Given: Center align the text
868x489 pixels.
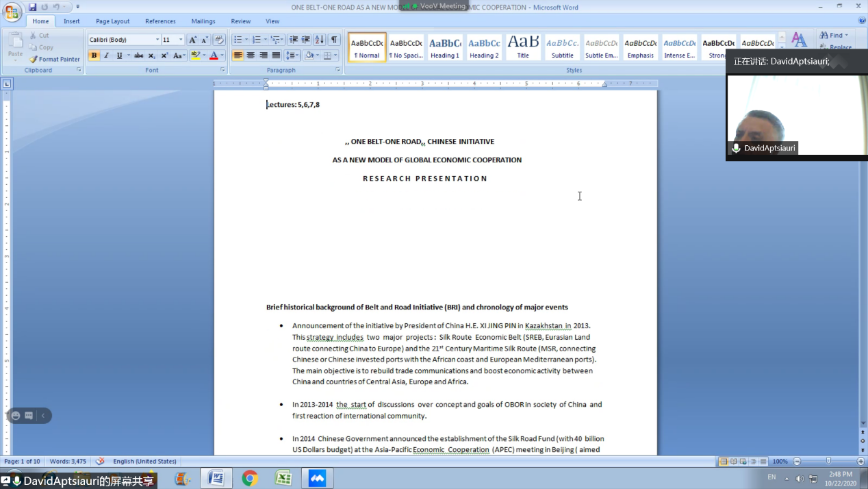Looking at the screenshot, I should (251, 55).
